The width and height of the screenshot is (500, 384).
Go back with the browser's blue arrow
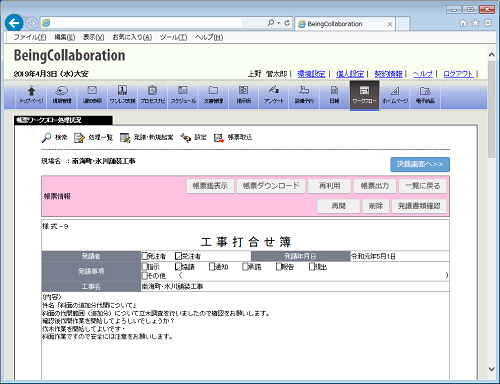[14, 23]
